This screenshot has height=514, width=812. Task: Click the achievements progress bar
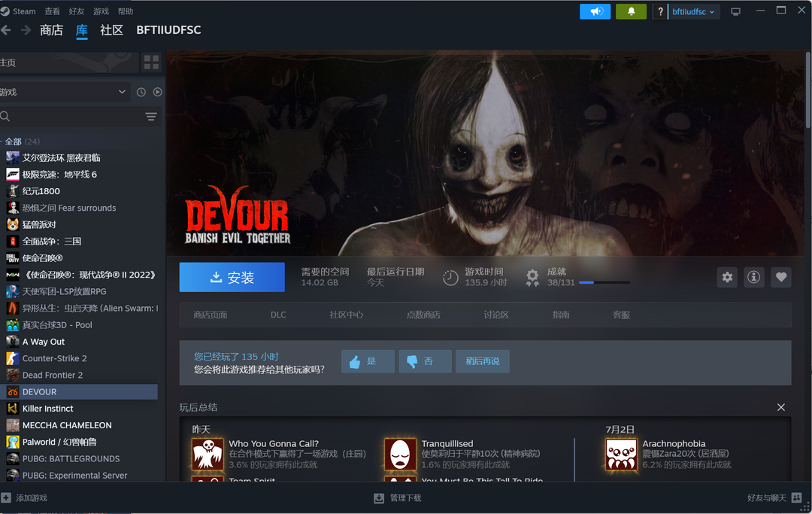(x=604, y=282)
